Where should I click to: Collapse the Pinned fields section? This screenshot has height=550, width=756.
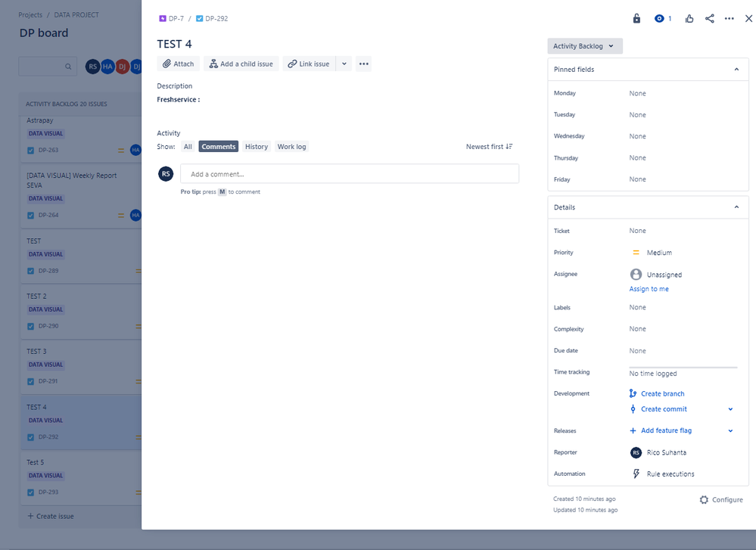tap(736, 70)
